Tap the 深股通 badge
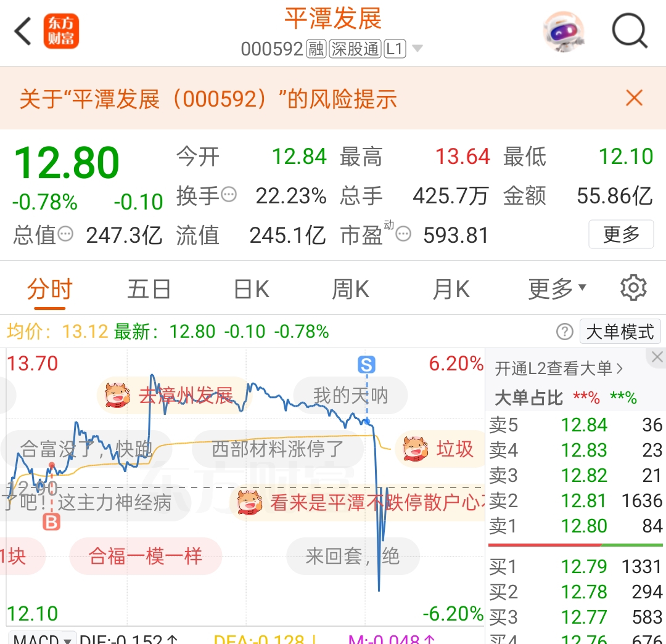666x644 pixels. point(355,49)
